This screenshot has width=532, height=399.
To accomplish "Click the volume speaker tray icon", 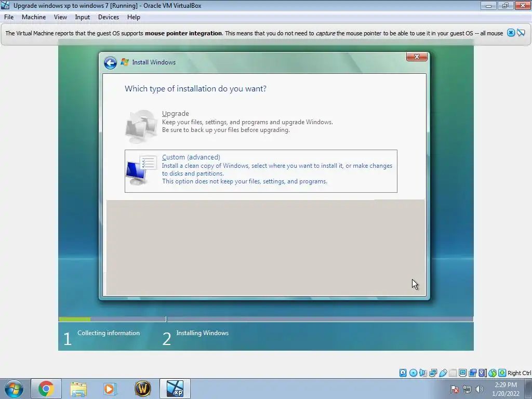I will [480, 389].
